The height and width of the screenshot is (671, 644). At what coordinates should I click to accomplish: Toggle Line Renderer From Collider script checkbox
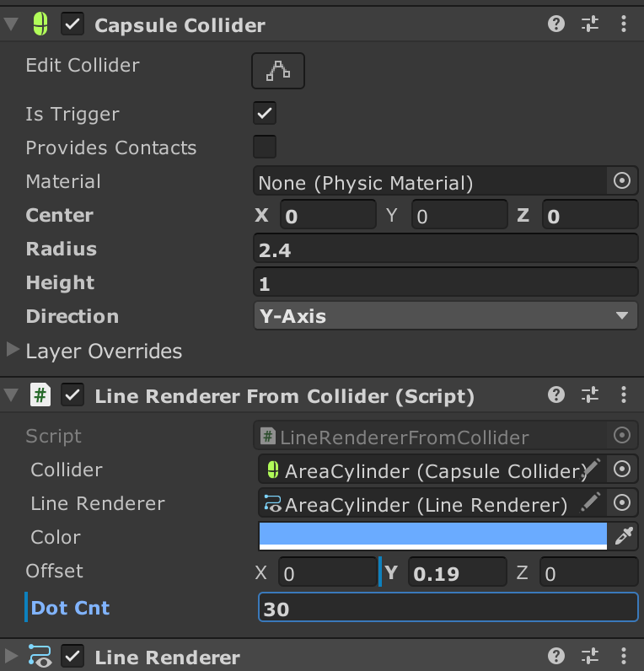(72, 395)
